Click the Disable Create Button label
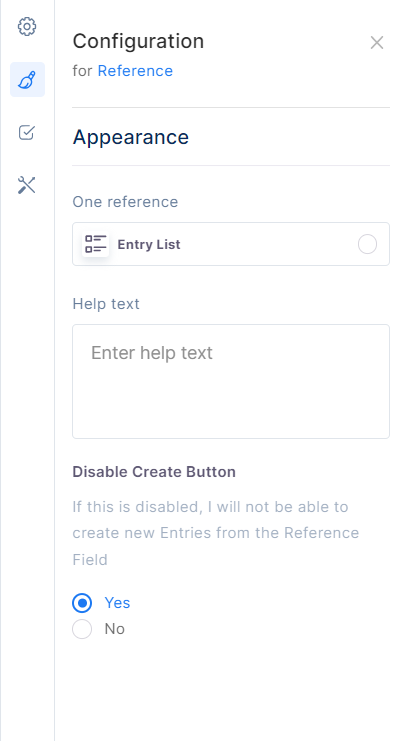Image resolution: width=407 pixels, height=741 pixels. point(154,472)
